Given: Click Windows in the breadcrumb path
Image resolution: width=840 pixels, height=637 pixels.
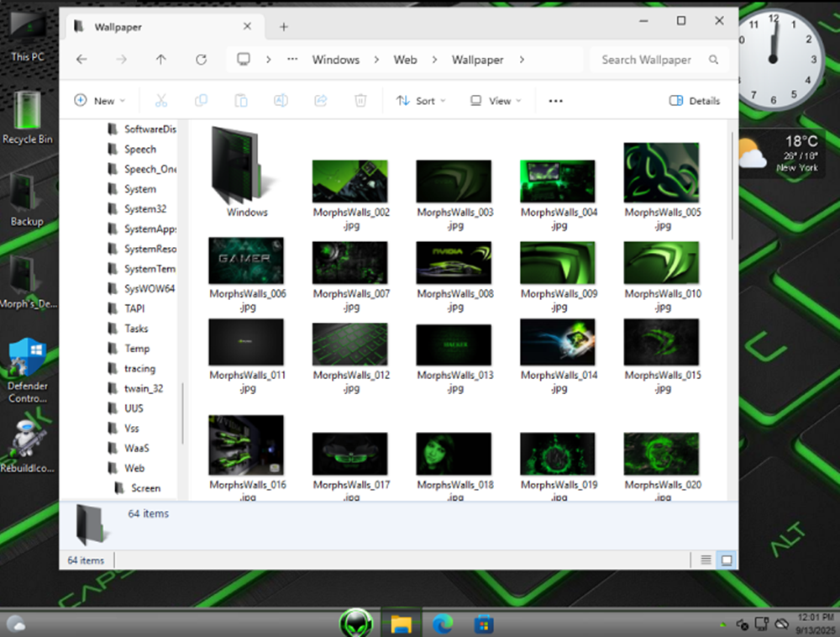Looking at the screenshot, I should (335, 60).
